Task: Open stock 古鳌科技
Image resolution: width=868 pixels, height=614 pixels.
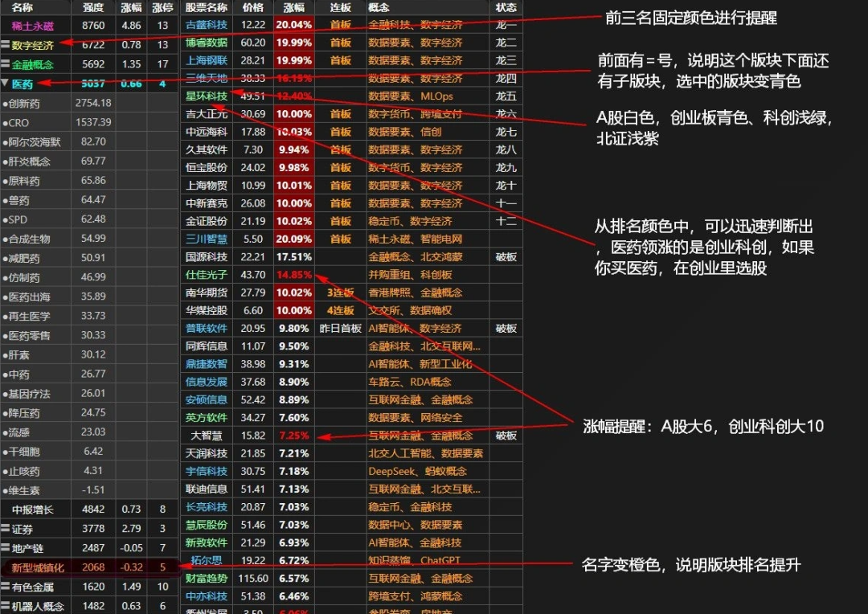Action: pos(207,25)
